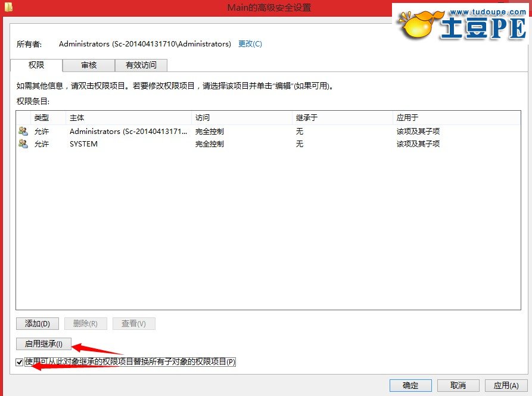
Task: Click the 主体 column header
Action: point(77,117)
